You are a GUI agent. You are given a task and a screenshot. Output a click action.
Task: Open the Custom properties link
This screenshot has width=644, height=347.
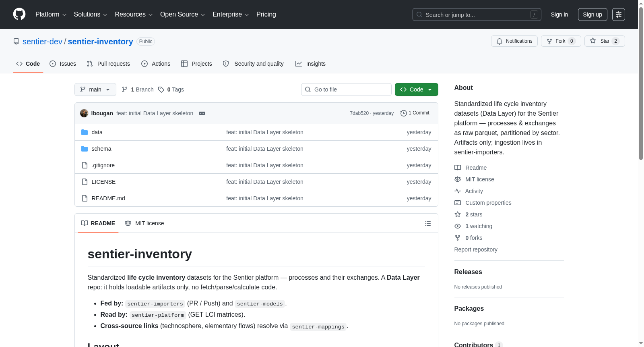[483, 203]
